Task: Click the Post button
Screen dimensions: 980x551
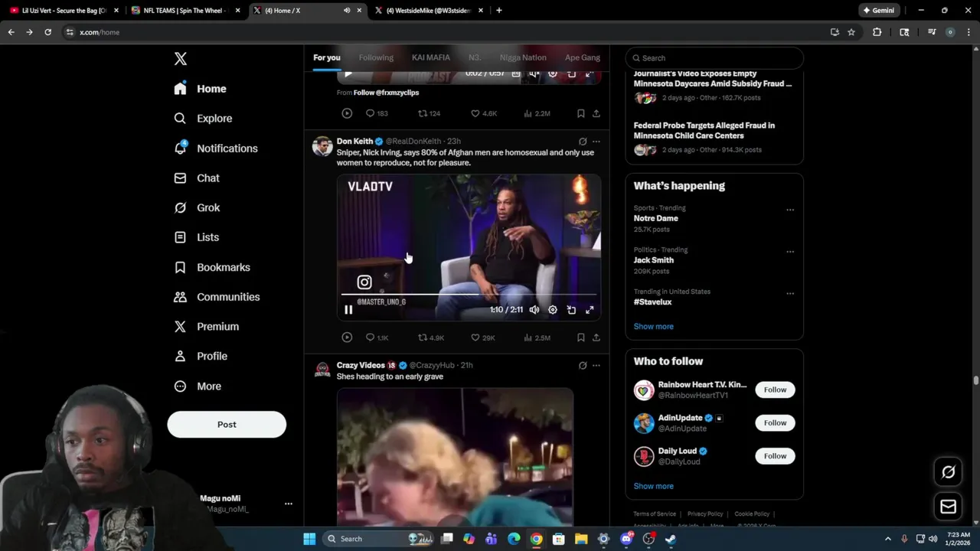Action: click(x=227, y=425)
